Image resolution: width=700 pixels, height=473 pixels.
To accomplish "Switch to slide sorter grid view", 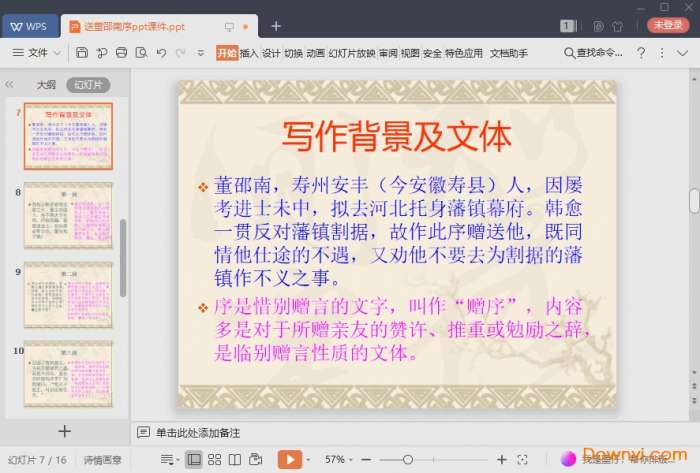I will (x=214, y=459).
